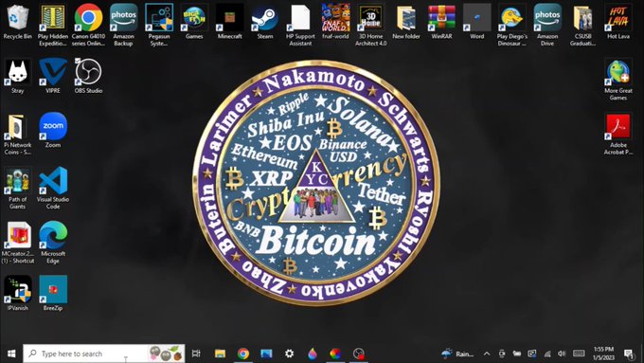Open Task View from the taskbar
This screenshot has height=363, width=644.
pos(196,354)
